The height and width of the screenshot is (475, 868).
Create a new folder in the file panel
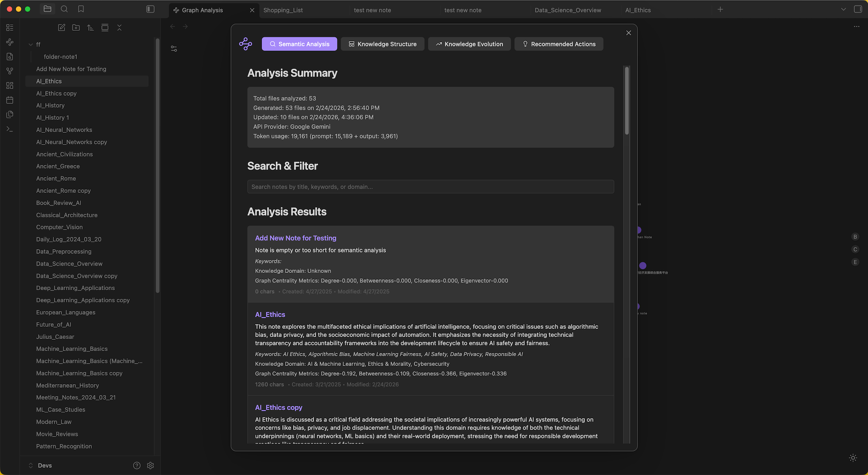point(76,28)
